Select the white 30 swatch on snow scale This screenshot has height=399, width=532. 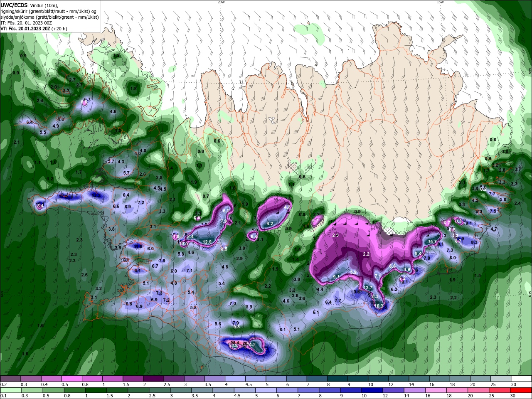(522, 379)
